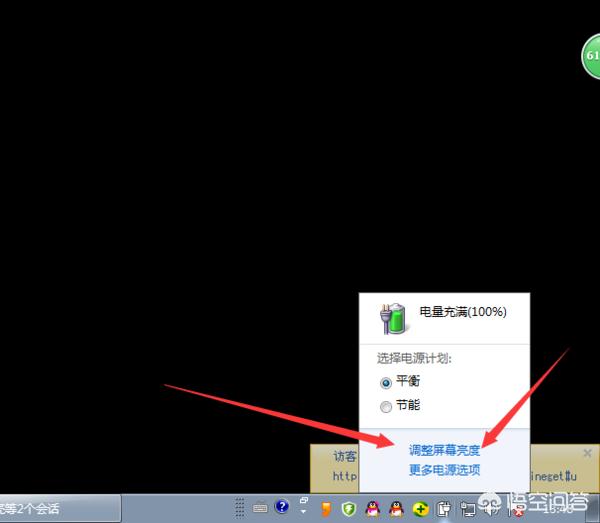This screenshot has height=523, width=600.
Task: Open the on-screen keyboard icon in the taskbar
Action: [260, 508]
